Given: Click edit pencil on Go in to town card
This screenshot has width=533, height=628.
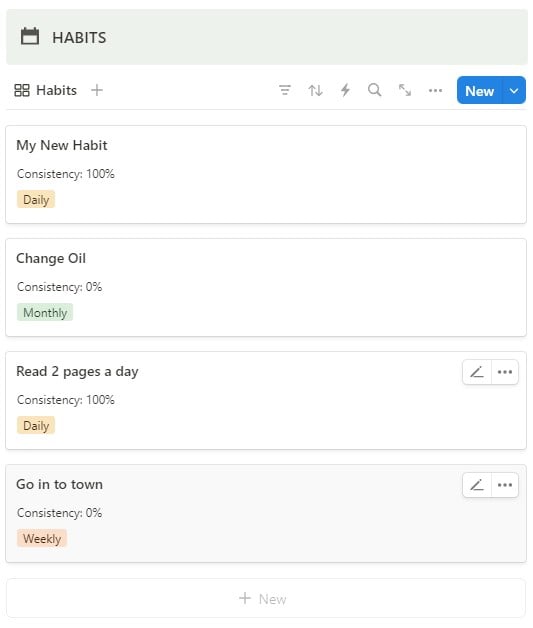Looking at the screenshot, I should pyautogui.click(x=477, y=485).
